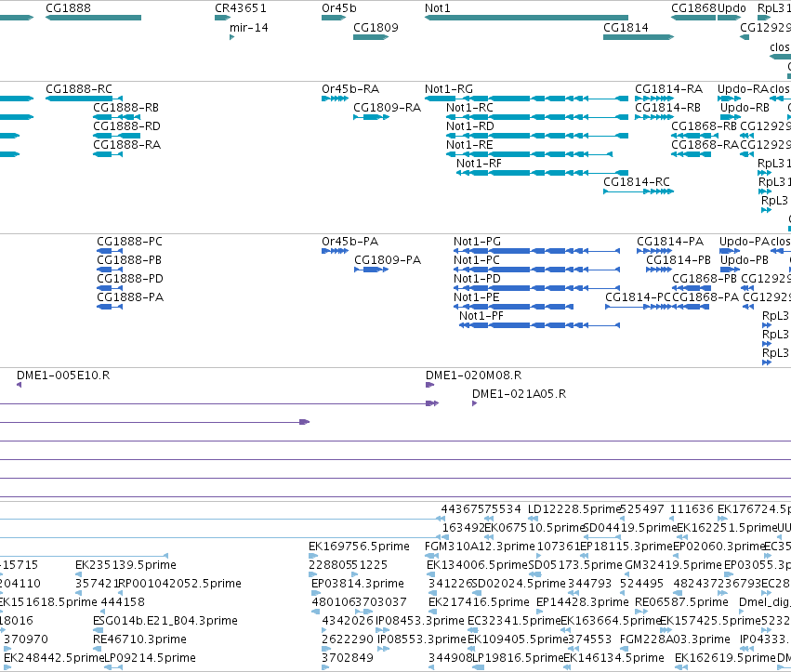The width and height of the screenshot is (791, 672).
Task: Select EST LP19816.5prime
Action: (478, 667)
